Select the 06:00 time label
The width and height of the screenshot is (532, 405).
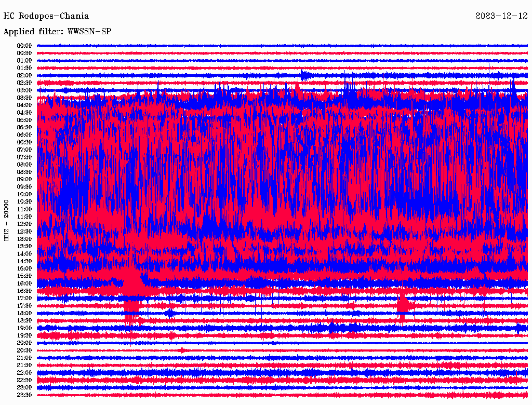(24, 135)
